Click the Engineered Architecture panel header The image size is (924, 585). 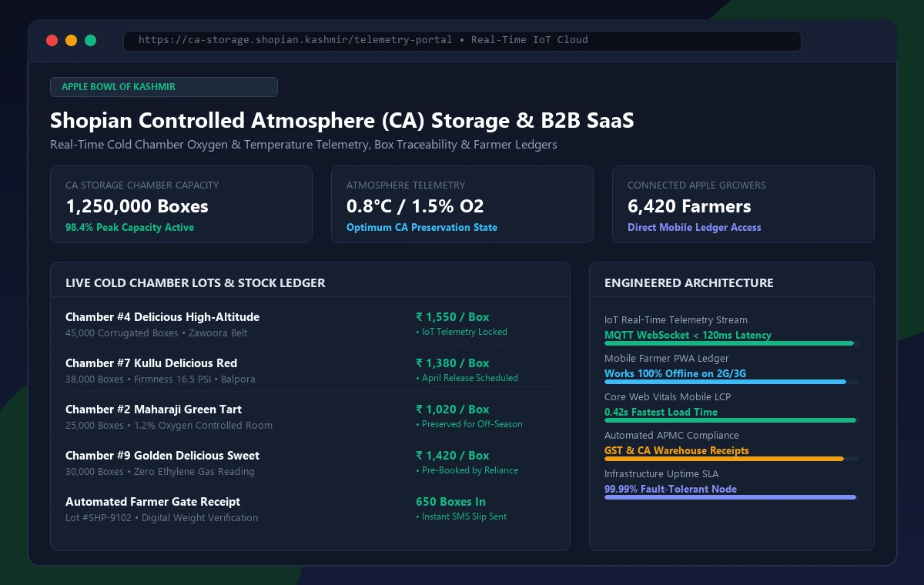point(689,283)
